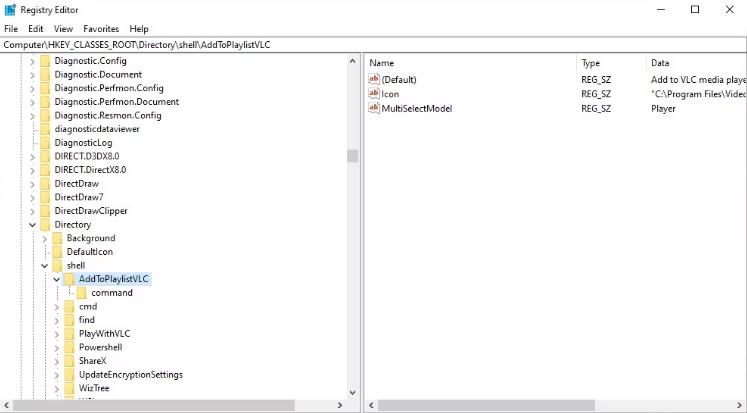Select the MultiSelectModel string value icon

pos(374,108)
